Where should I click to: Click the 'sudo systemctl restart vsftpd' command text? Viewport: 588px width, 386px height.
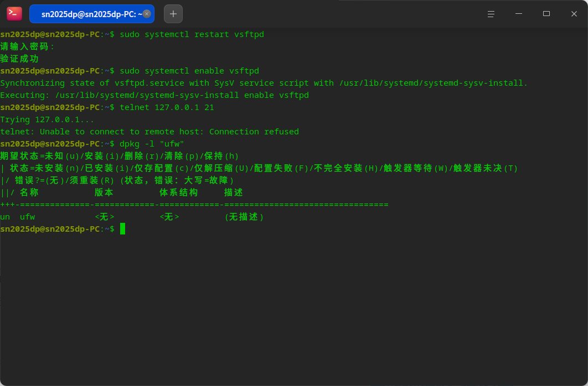pyautogui.click(x=192, y=34)
